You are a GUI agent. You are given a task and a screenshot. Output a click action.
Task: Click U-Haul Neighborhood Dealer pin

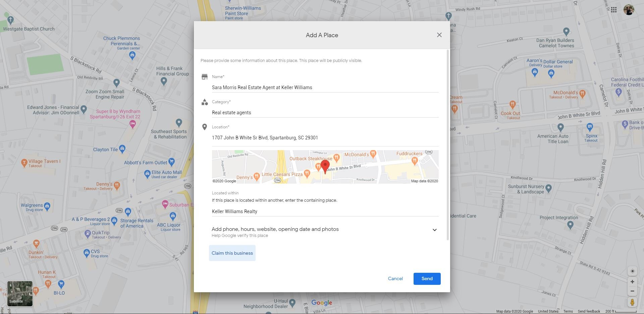pos(292,303)
